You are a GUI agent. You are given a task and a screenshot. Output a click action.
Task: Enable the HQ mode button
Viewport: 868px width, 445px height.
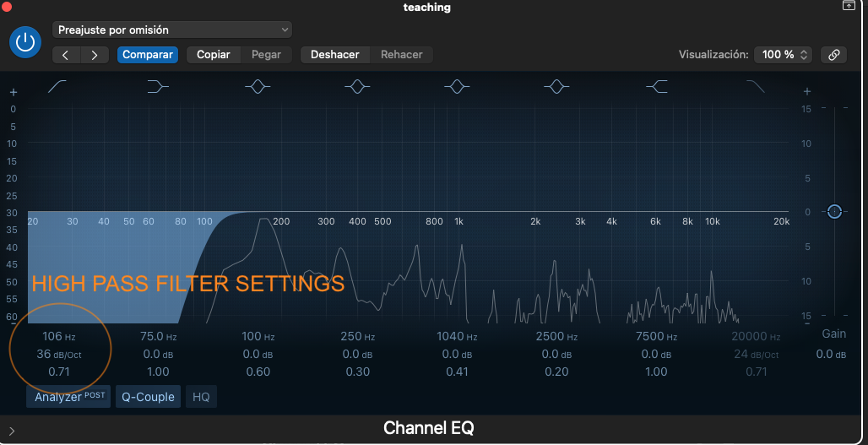(x=202, y=397)
